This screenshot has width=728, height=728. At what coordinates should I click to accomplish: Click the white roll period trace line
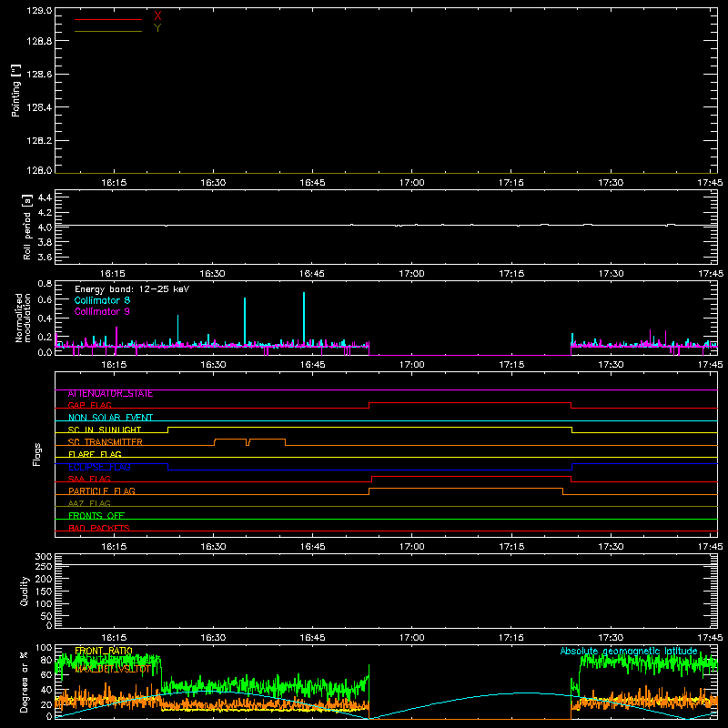[386, 225]
